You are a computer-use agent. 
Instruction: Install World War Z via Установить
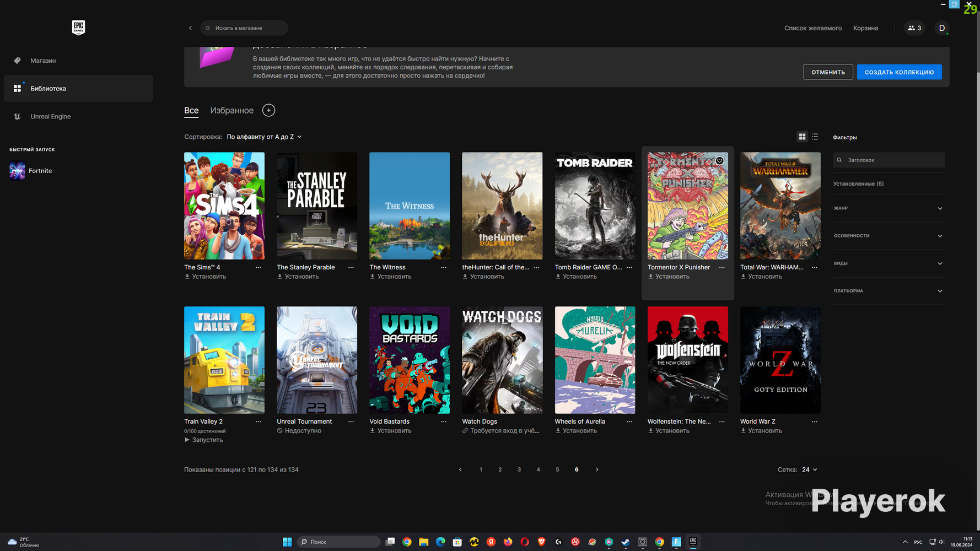tap(761, 431)
